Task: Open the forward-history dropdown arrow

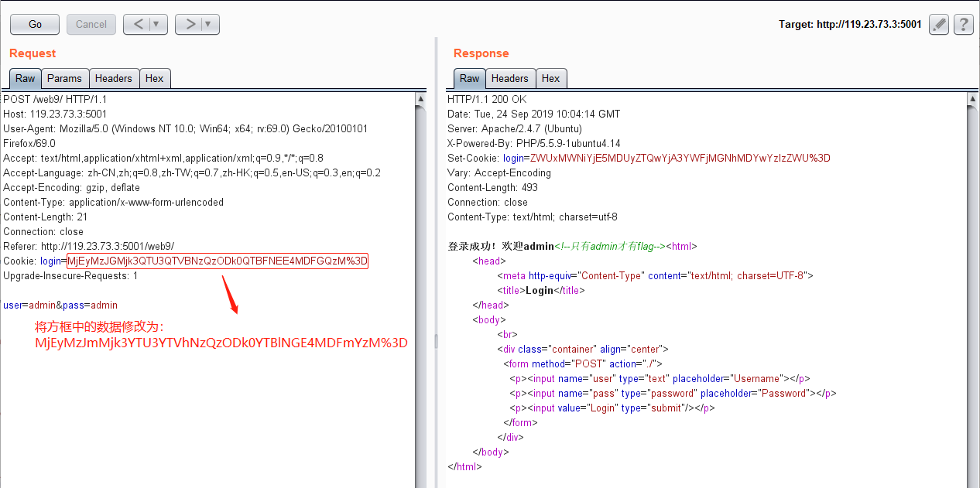Action: 206,24
